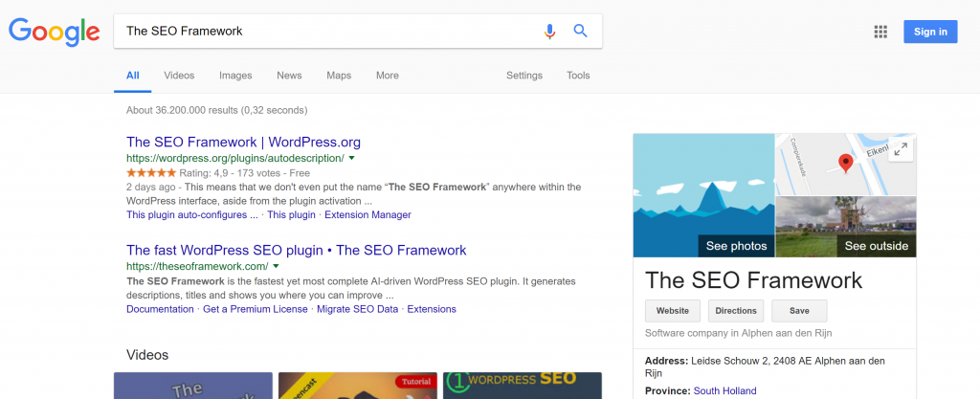
Task: Click The SEO Framework knowledge panel title
Action: click(x=753, y=279)
